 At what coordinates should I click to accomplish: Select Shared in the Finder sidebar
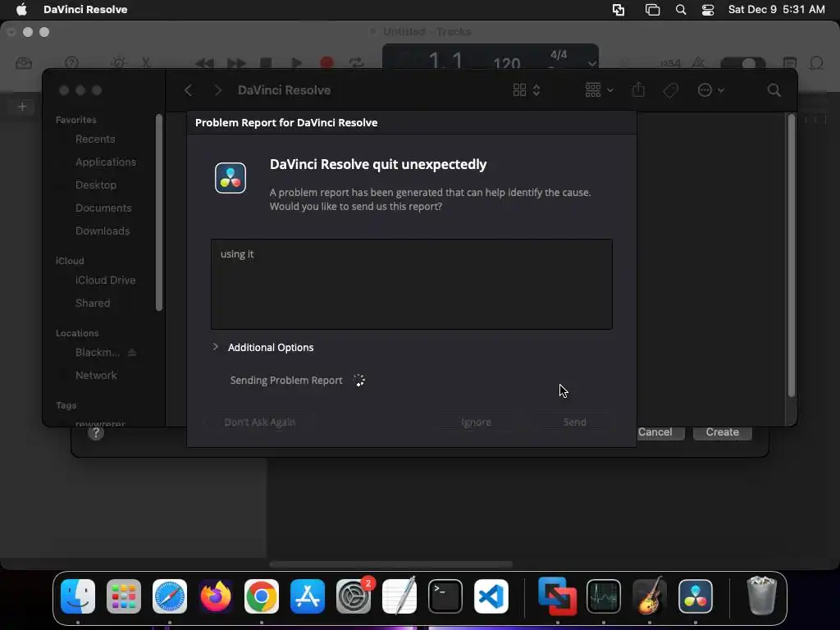tap(93, 304)
